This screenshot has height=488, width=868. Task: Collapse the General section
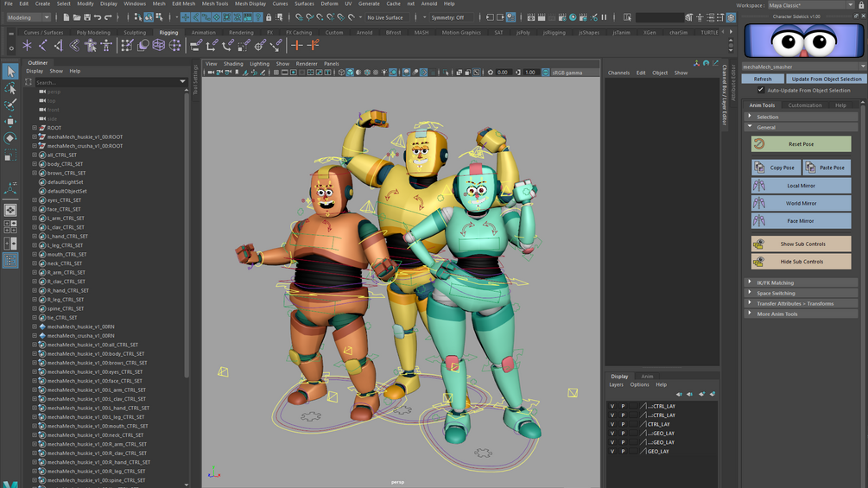tap(801, 127)
